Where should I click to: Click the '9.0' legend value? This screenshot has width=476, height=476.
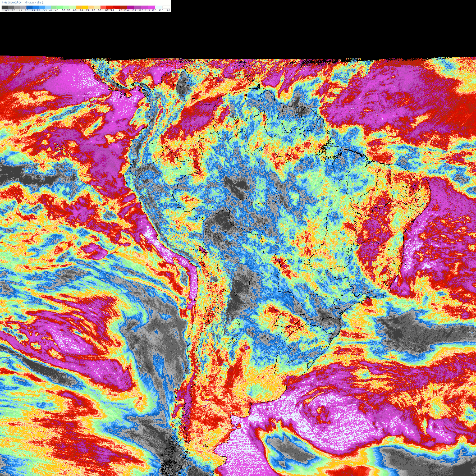tap(112, 10)
